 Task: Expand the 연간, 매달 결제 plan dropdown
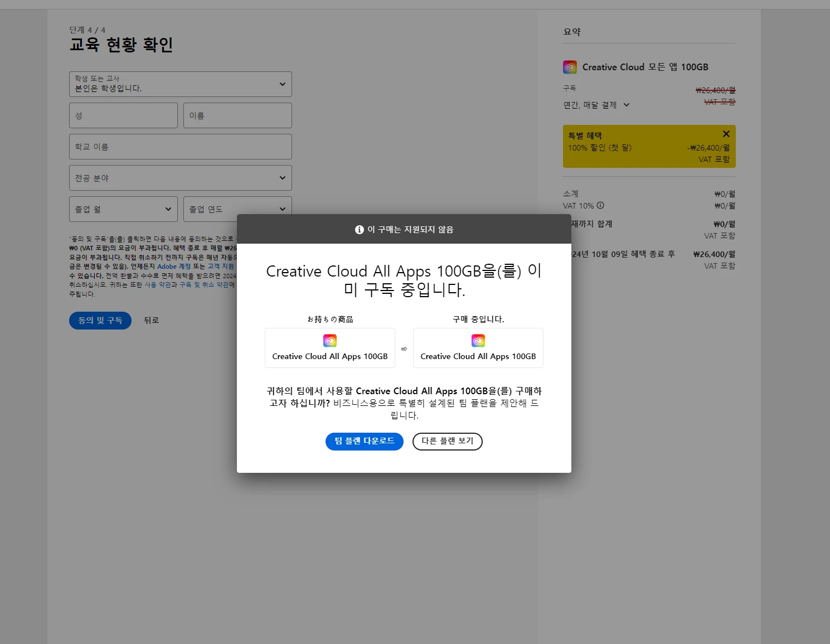tap(596, 105)
